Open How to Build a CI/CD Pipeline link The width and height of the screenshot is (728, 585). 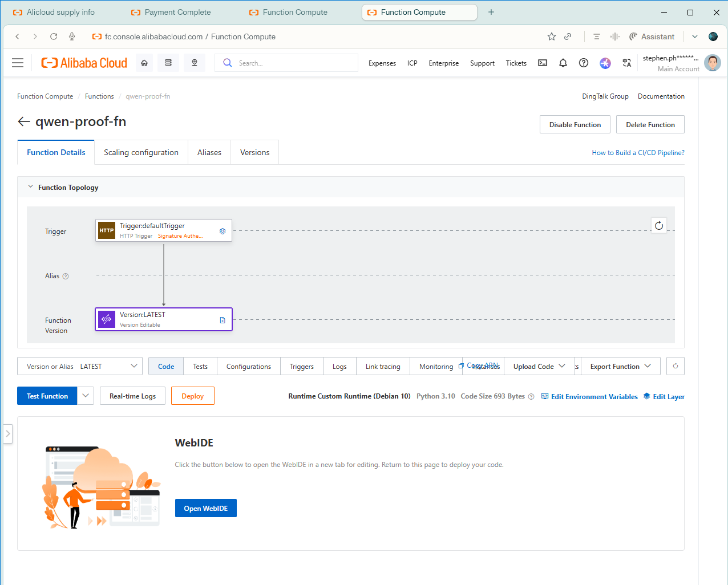(x=638, y=152)
